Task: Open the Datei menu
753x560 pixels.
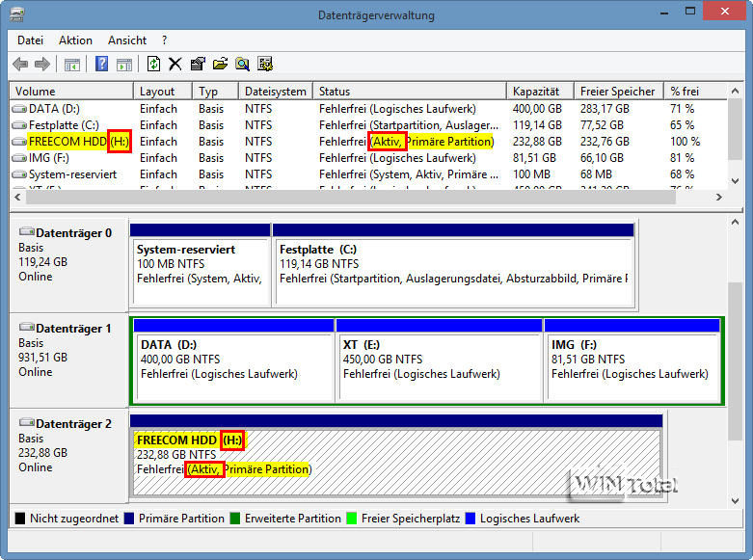Action: [30, 40]
